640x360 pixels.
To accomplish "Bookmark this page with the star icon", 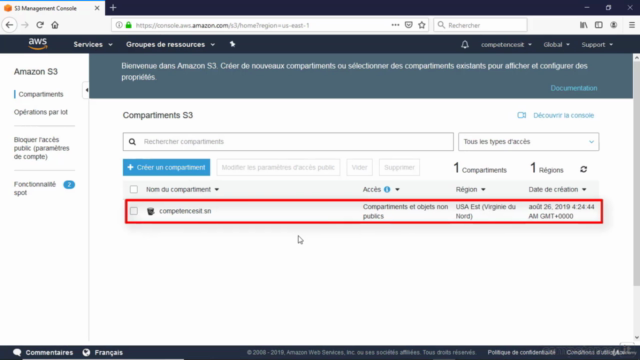I will [422, 25].
